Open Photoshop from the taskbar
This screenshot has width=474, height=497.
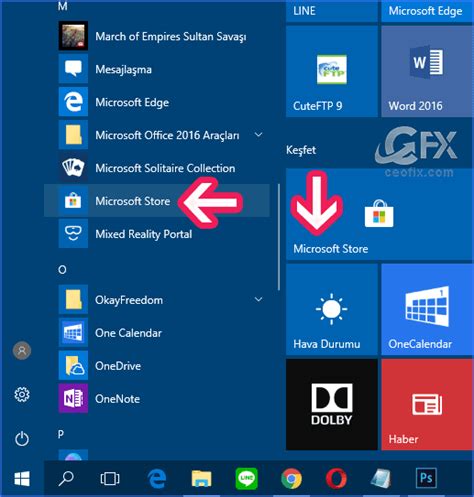coord(426,478)
